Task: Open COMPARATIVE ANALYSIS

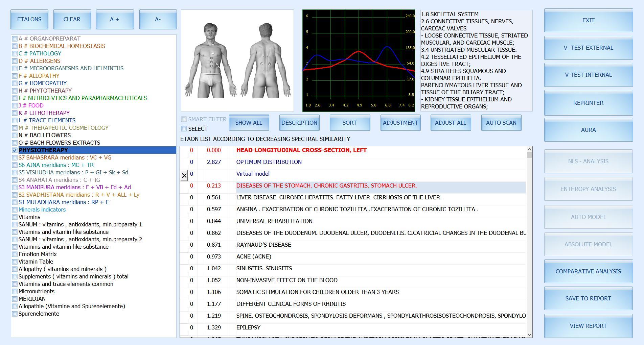Action: 589,271
